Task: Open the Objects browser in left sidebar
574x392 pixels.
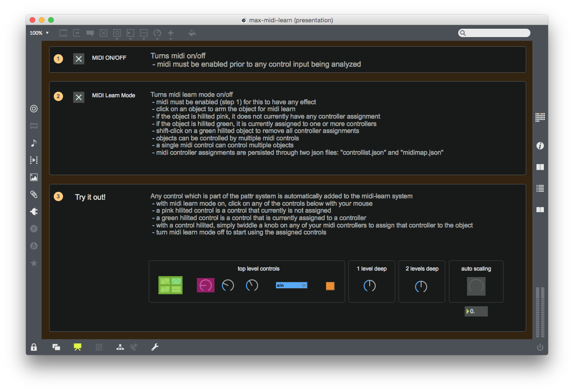Action: point(34,109)
